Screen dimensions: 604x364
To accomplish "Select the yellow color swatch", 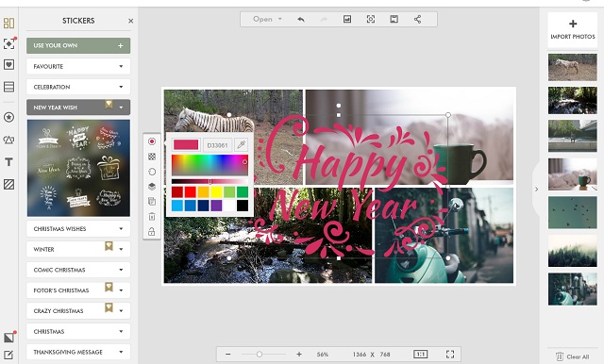I will click(216, 191).
